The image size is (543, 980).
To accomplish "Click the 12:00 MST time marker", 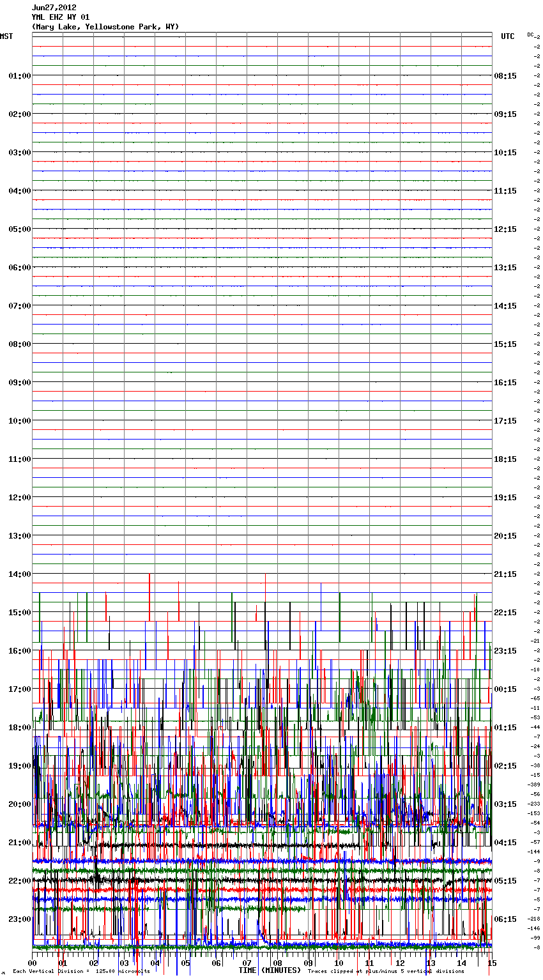I will pyautogui.click(x=19, y=498).
